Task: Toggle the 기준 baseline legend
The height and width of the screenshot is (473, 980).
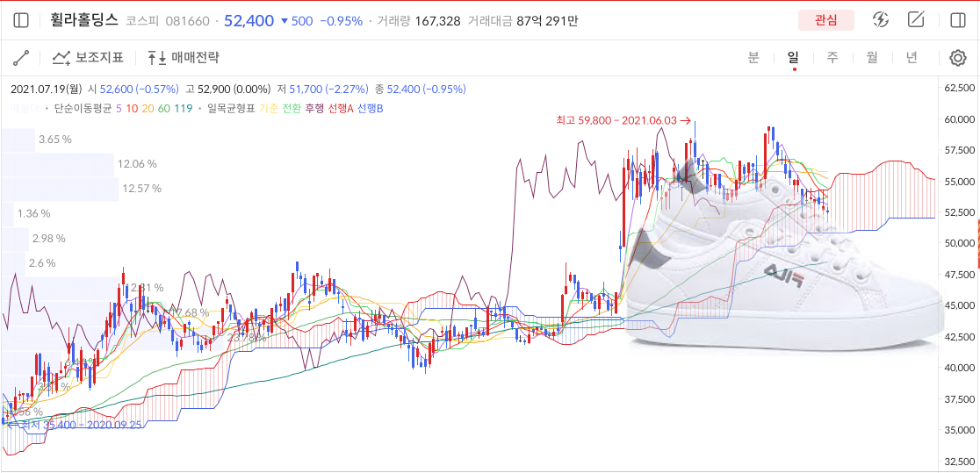Action: [x=269, y=109]
